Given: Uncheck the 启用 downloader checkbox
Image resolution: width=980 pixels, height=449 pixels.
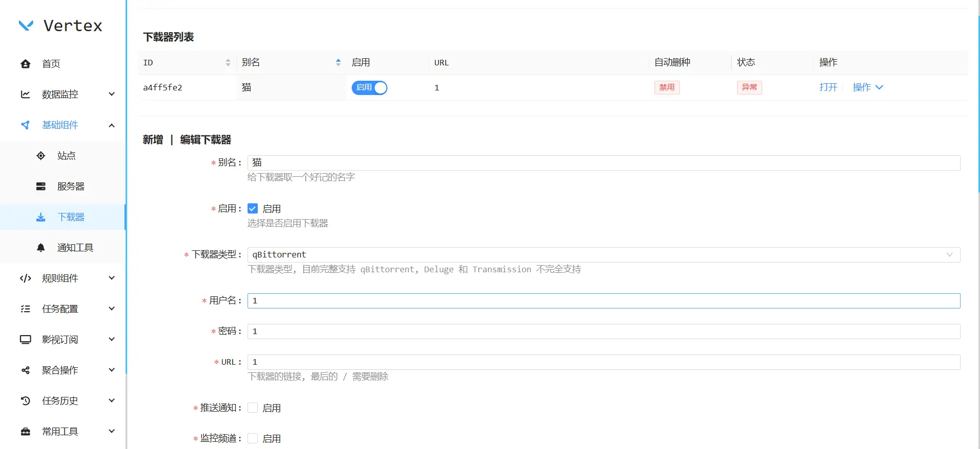Looking at the screenshot, I should click(253, 208).
